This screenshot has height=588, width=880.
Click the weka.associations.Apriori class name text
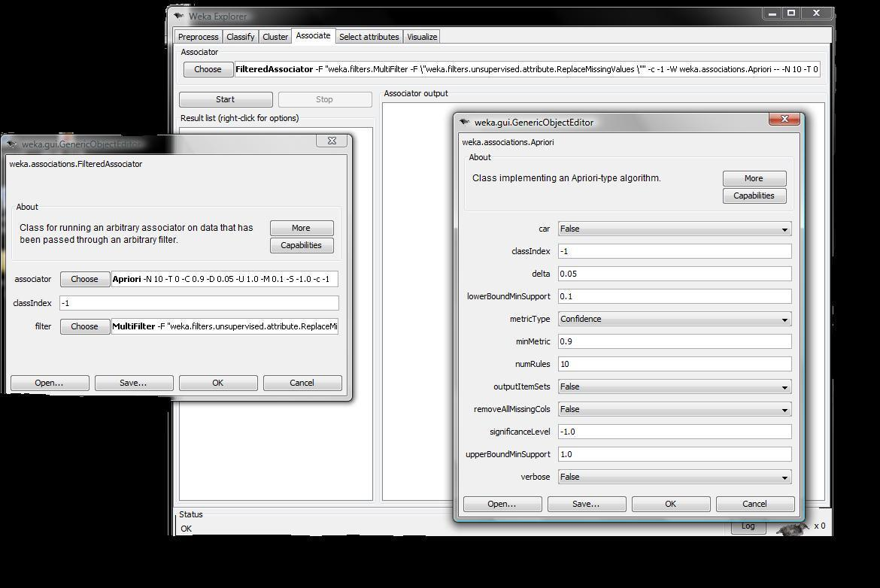[x=508, y=143]
